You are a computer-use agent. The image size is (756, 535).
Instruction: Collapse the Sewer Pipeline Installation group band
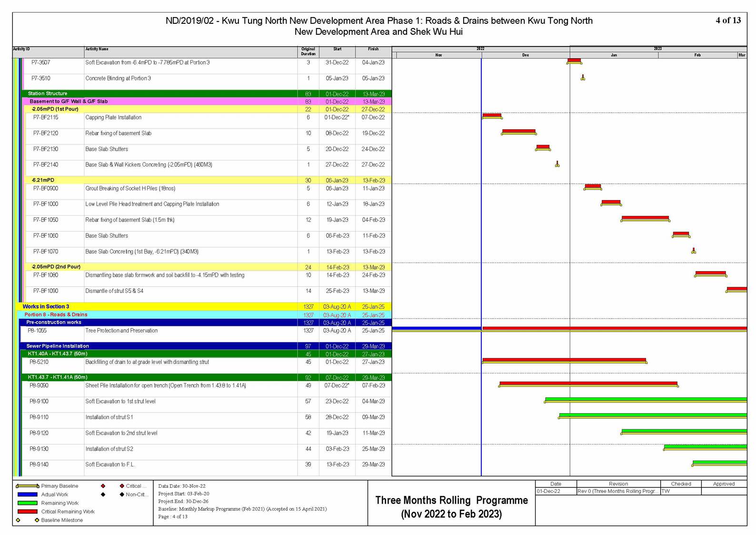[x=58, y=346]
